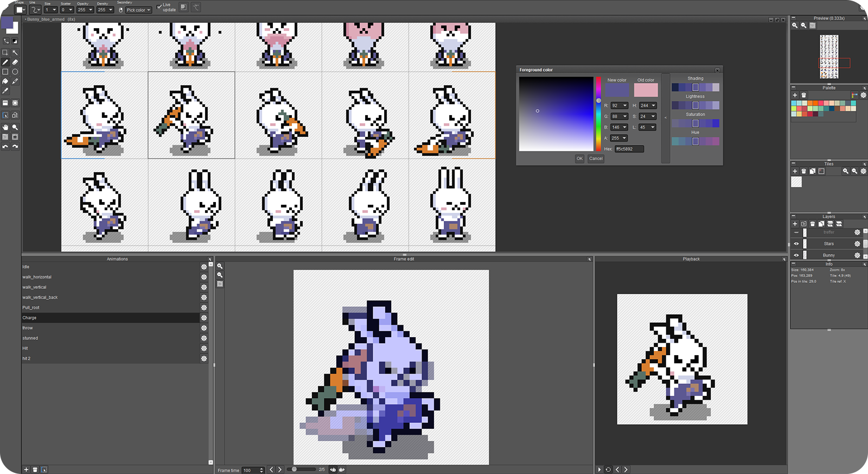Activate the Zoom magnifier tool
Screen dimensions: 868x474
click(x=15, y=127)
